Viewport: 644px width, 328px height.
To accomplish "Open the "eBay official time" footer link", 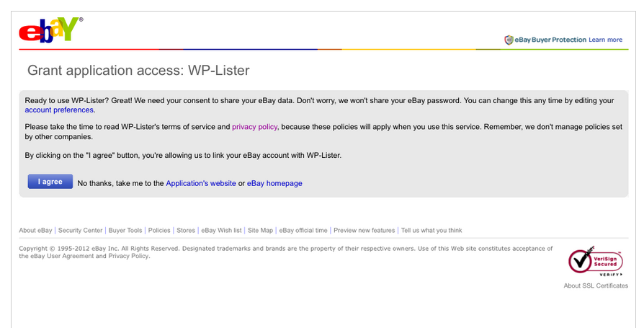I will tap(303, 231).
